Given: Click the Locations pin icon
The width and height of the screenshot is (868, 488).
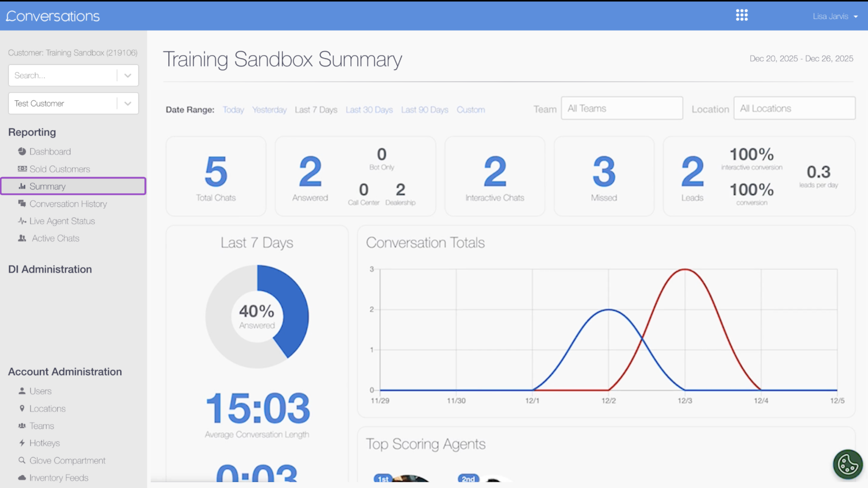Looking at the screenshot, I should click(22, 408).
